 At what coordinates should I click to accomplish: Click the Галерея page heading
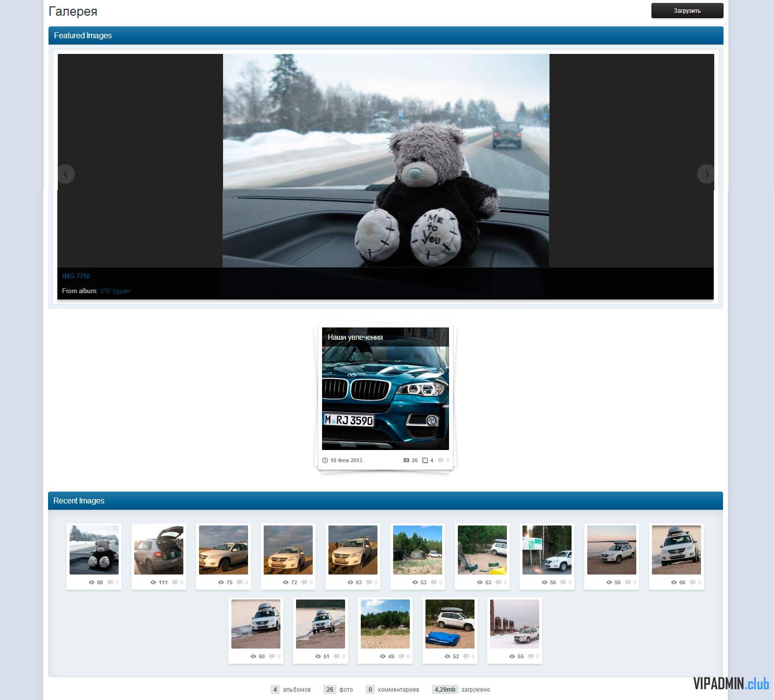[73, 11]
